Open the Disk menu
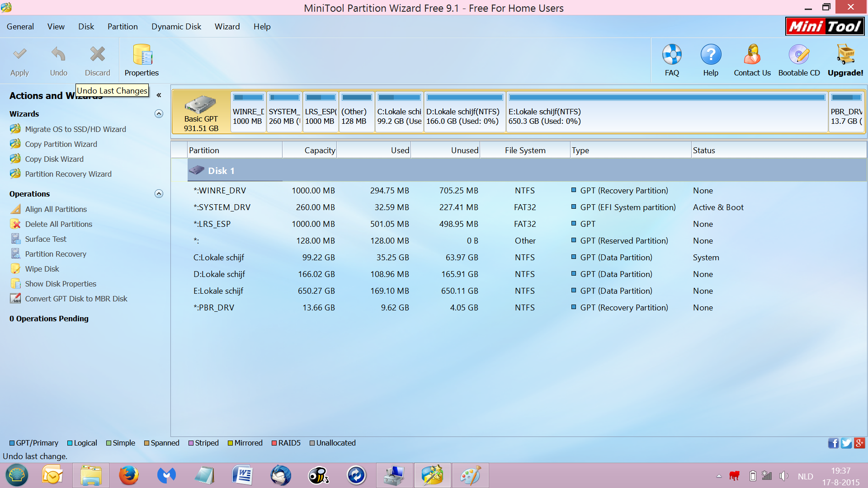The height and width of the screenshot is (488, 868). (x=86, y=27)
